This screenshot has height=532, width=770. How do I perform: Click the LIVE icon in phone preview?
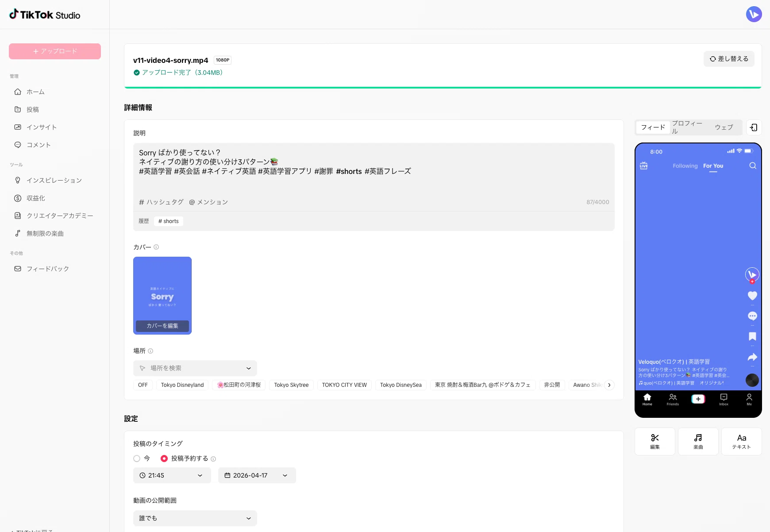[x=644, y=166]
